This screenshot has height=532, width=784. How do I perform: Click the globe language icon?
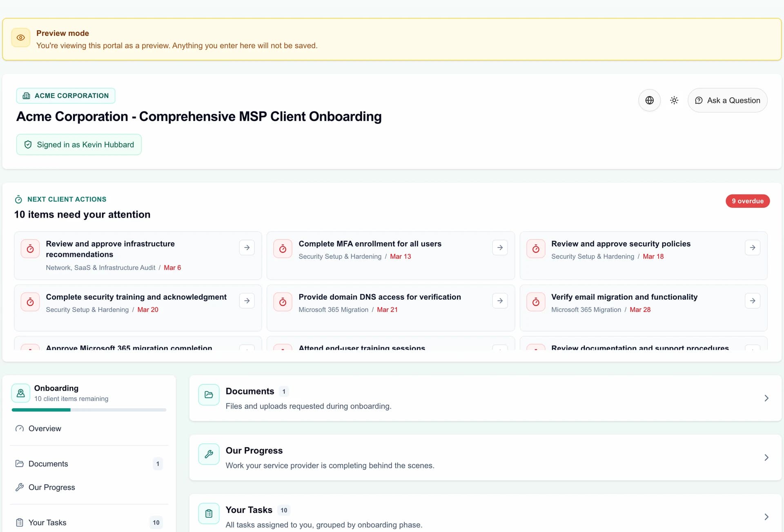(649, 100)
